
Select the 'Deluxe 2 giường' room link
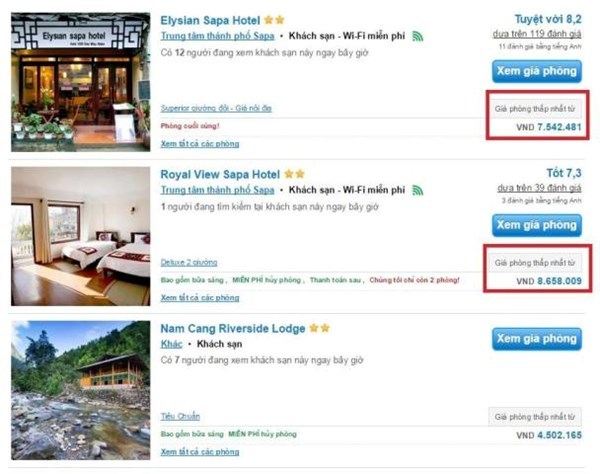click(x=189, y=262)
